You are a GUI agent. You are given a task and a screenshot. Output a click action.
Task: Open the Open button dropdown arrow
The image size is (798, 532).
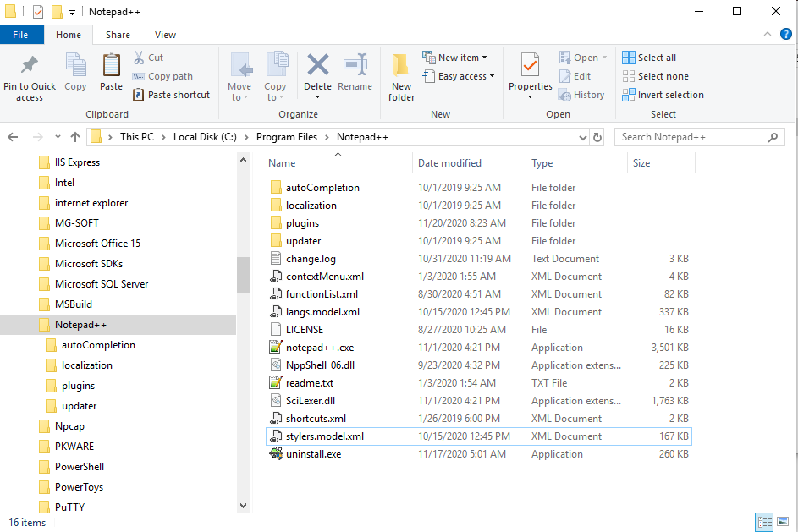point(604,58)
